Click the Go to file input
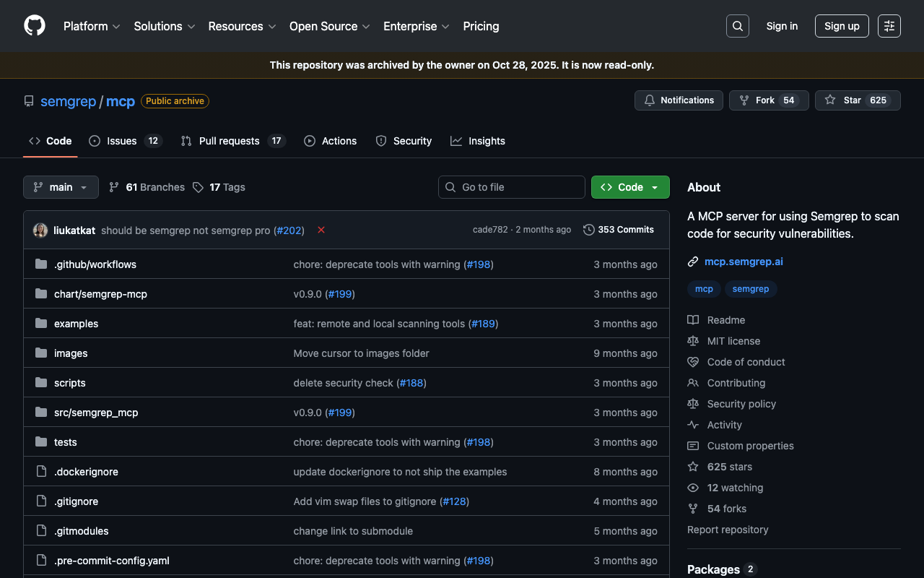This screenshot has height=578, width=924. 512,187
